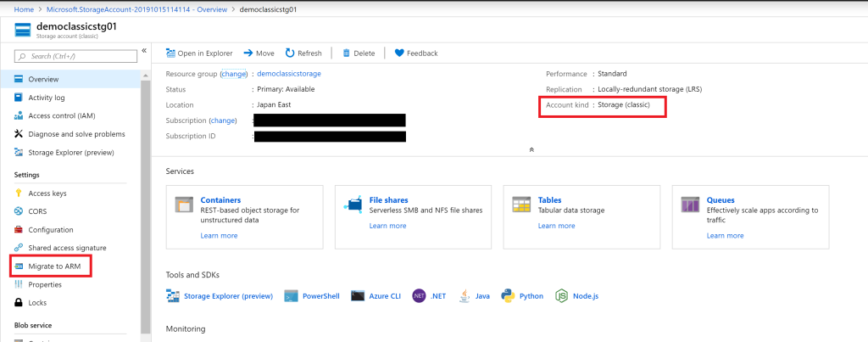868x342 pixels.
Task: Click the PowerShell icon under Tools and SDKs
Action: point(292,296)
